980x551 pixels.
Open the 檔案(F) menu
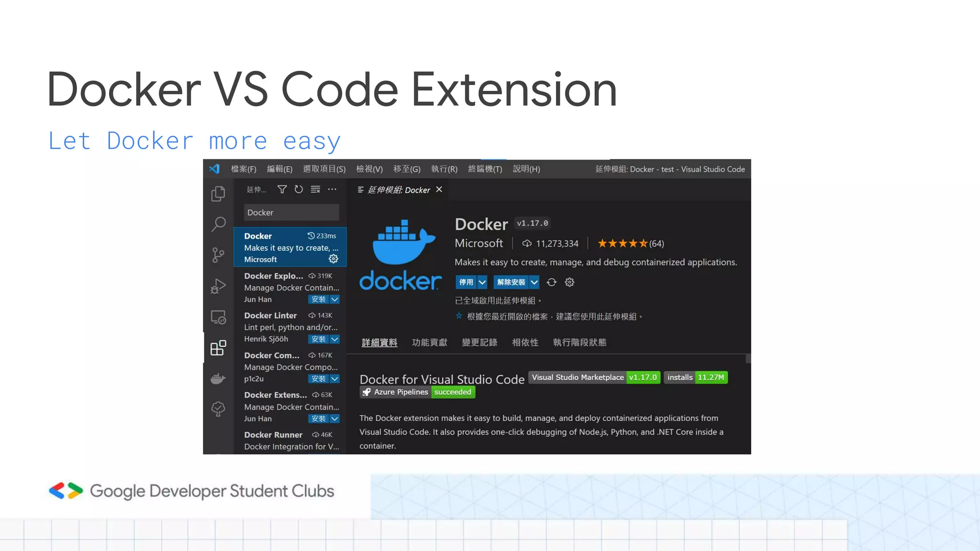point(244,169)
